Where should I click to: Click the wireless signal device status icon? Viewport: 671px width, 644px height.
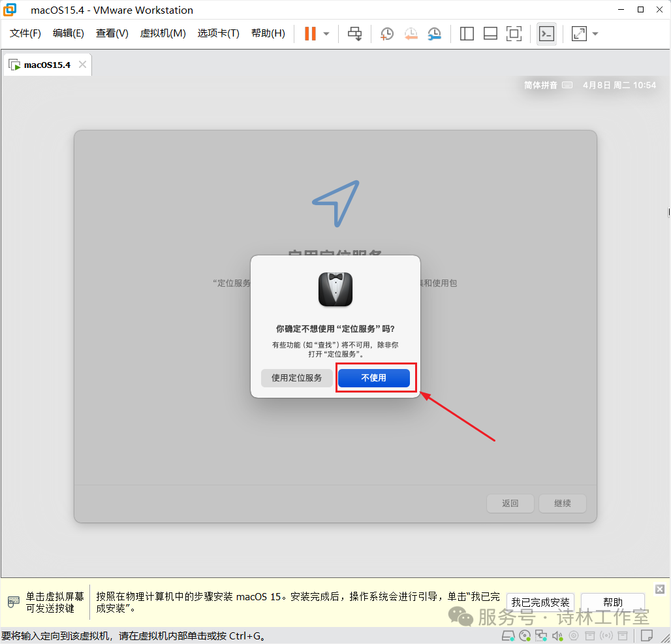[x=606, y=636]
